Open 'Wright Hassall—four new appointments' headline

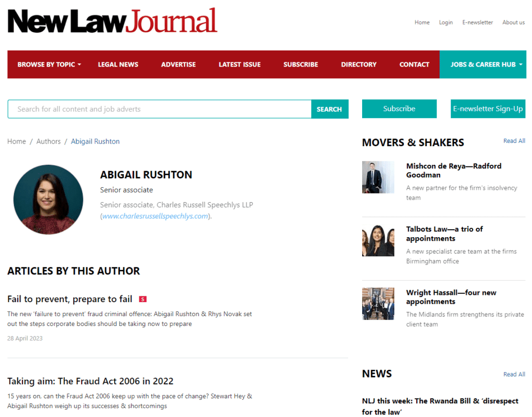point(451,297)
